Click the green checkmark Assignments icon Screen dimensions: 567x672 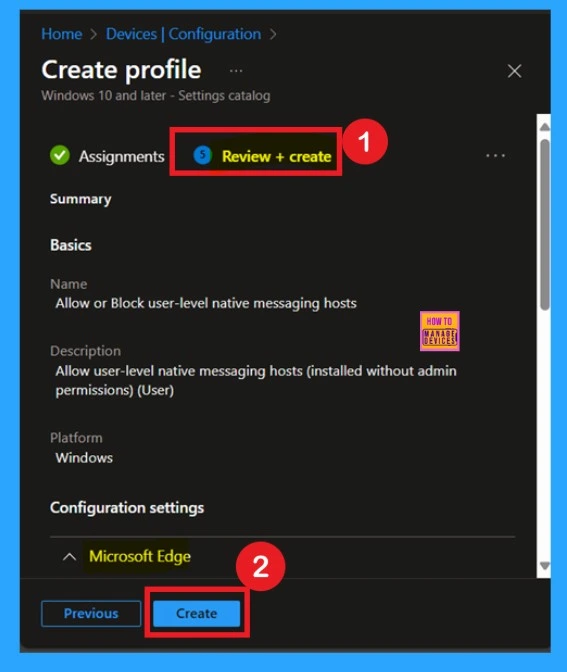point(60,155)
